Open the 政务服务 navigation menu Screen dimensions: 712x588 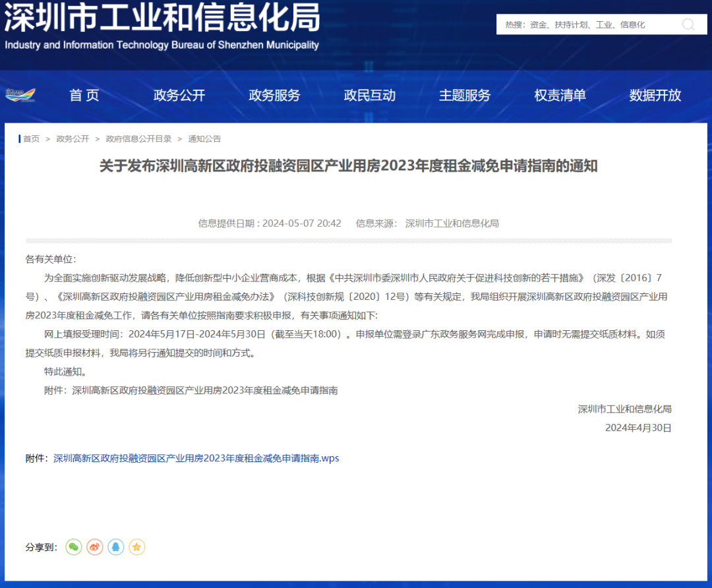click(x=274, y=96)
